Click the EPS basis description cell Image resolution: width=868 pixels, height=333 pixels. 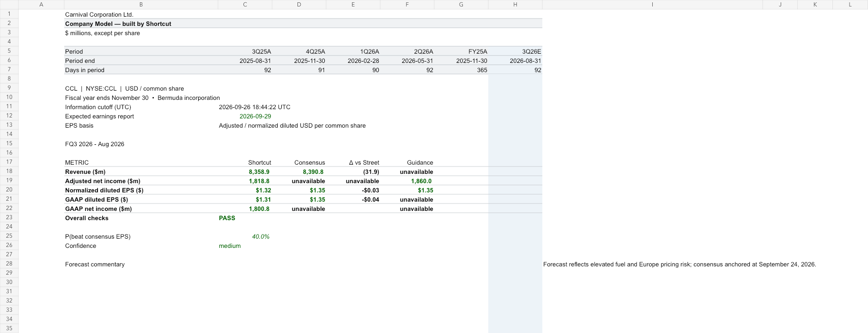[292, 125]
